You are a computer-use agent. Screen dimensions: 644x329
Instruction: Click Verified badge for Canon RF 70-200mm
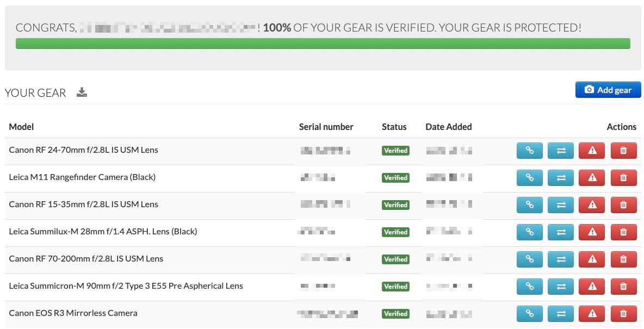395,259
